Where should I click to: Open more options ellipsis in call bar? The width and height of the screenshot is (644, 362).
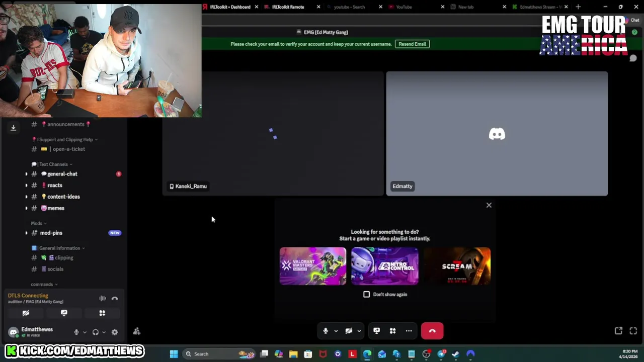pyautogui.click(x=409, y=331)
